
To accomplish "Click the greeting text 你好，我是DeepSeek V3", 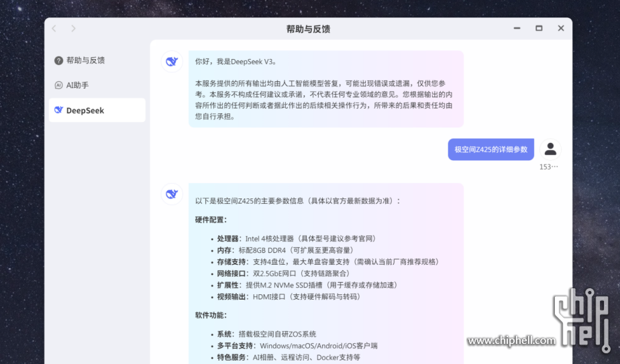I will 236,62.
